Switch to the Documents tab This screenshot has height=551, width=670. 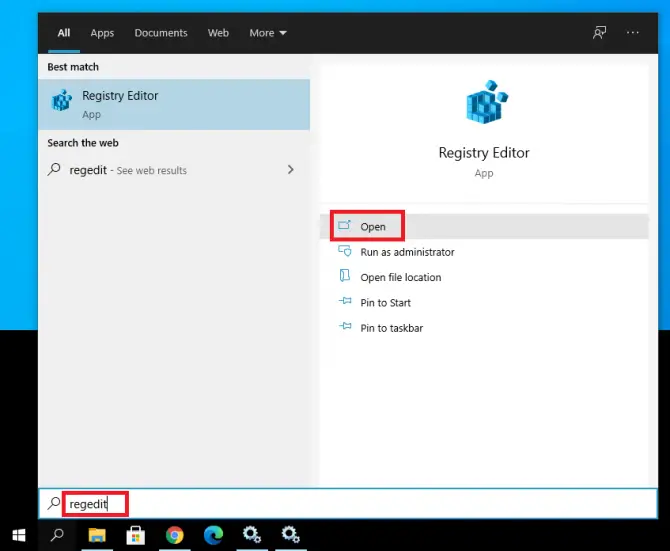[x=161, y=33]
